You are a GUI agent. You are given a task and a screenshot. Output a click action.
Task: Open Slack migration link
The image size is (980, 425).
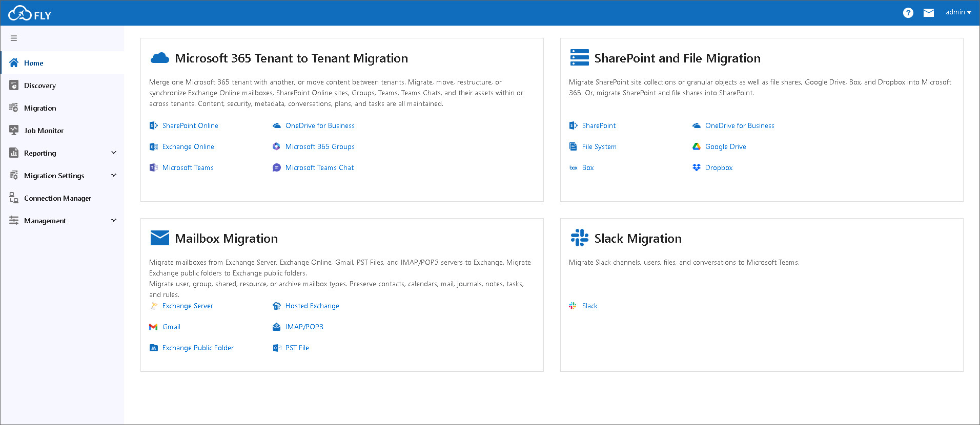589,306
